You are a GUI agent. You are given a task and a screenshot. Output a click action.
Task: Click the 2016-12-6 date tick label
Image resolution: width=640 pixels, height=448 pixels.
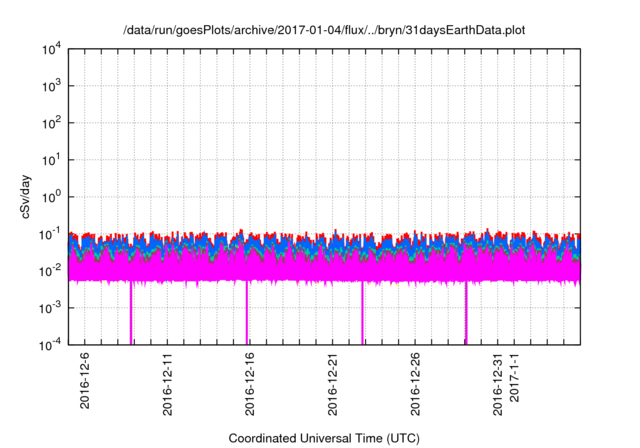click(84, 381)
